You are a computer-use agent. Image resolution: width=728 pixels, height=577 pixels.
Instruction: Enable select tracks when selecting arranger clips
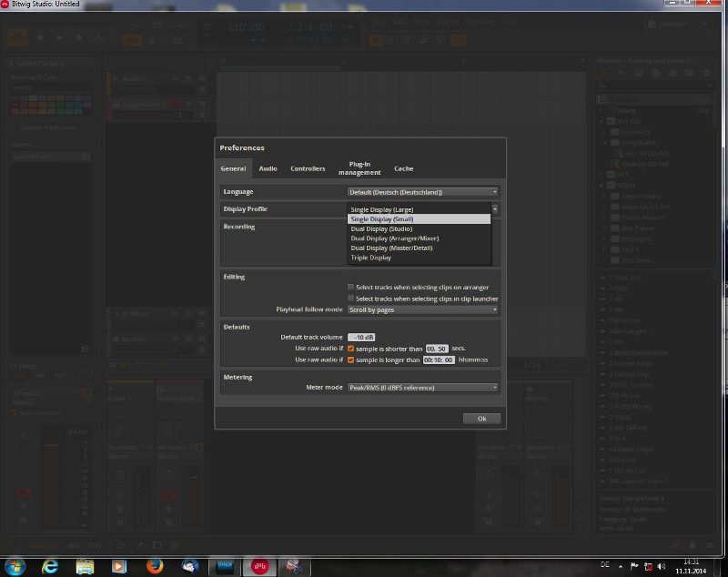[350, 287]
